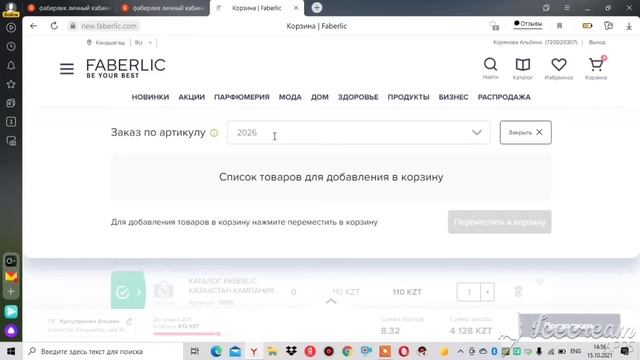Open the БИЗНЕС menu
This screenshot has height=360, width=640.
453,97
